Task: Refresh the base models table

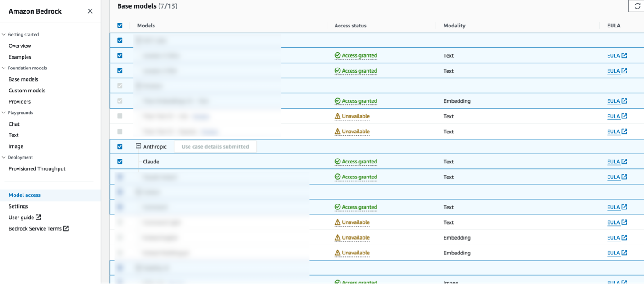Action: pyautogui.click(x=637, y=6)
